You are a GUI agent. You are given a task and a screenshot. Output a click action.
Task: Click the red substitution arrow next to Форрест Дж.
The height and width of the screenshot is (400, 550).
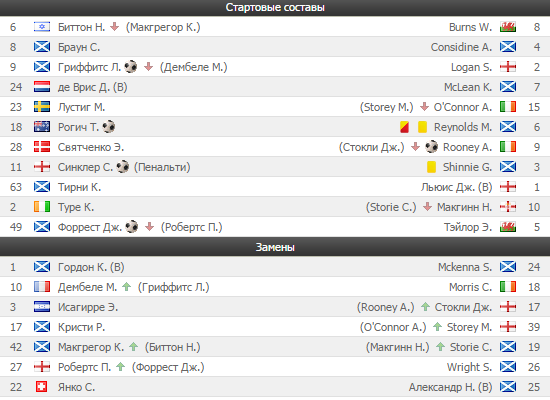[150, 227]
